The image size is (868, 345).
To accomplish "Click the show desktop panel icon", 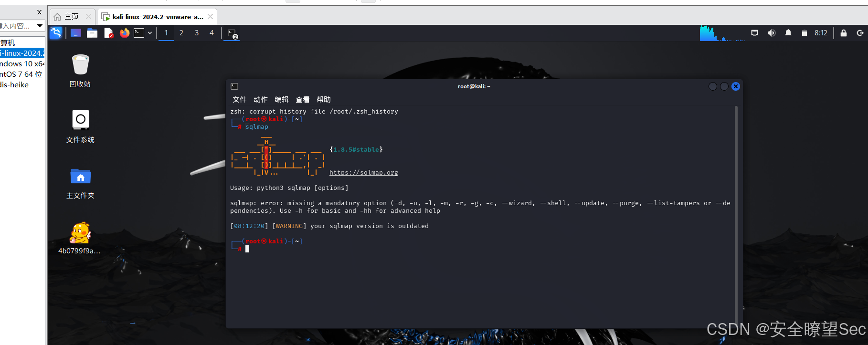I will [76, 33].
